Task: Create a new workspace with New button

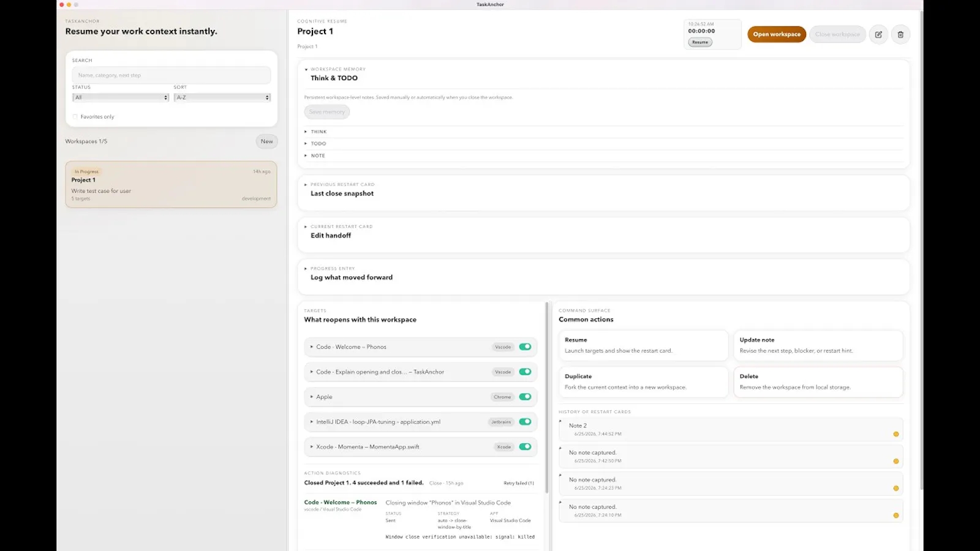Action: 266,141
